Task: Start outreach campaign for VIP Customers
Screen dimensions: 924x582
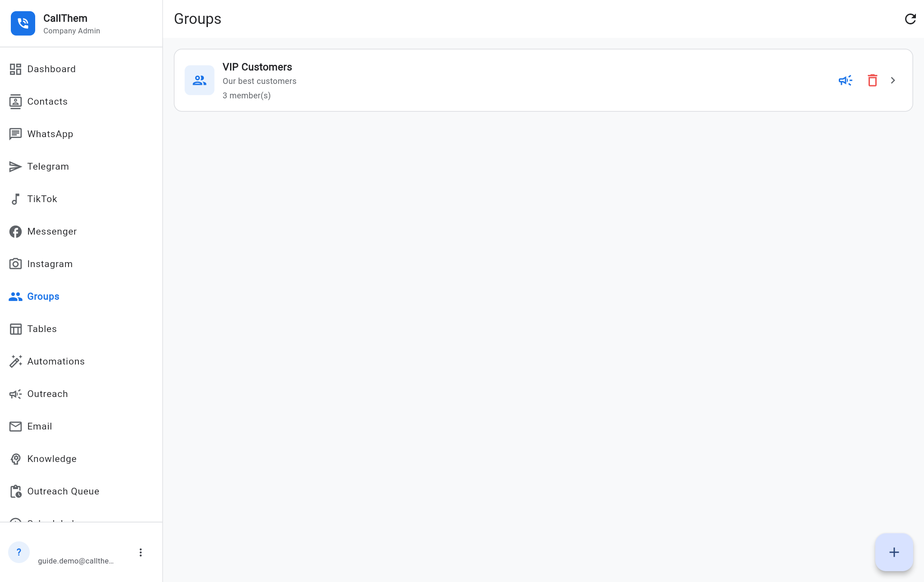Action: click(x=845, y=80)
